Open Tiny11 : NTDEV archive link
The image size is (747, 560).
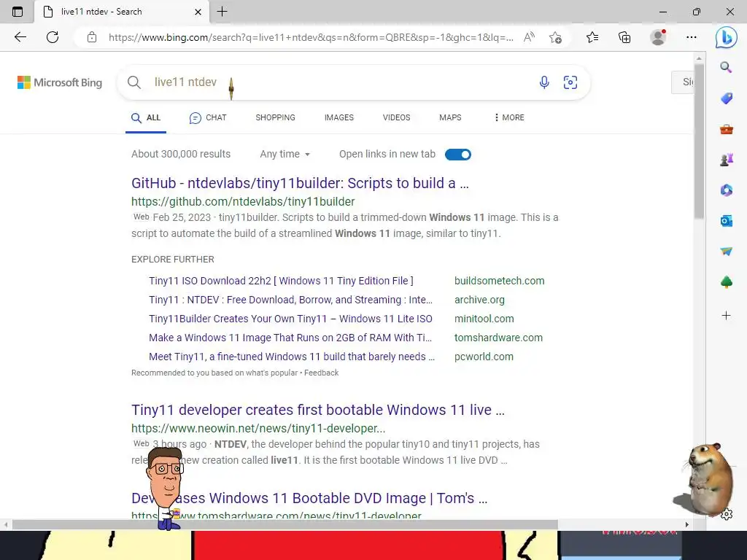click(x=290, y=300)
